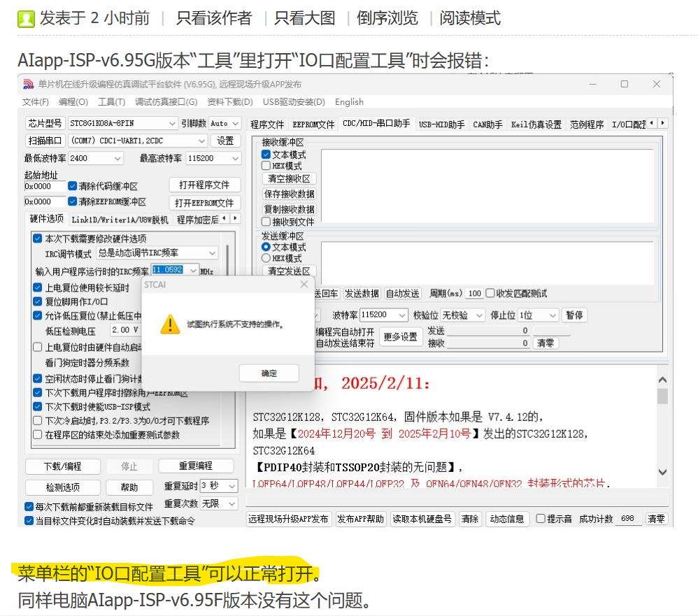Open the 编程(O) menu
The image size is (698, 616).
(73, 102)
